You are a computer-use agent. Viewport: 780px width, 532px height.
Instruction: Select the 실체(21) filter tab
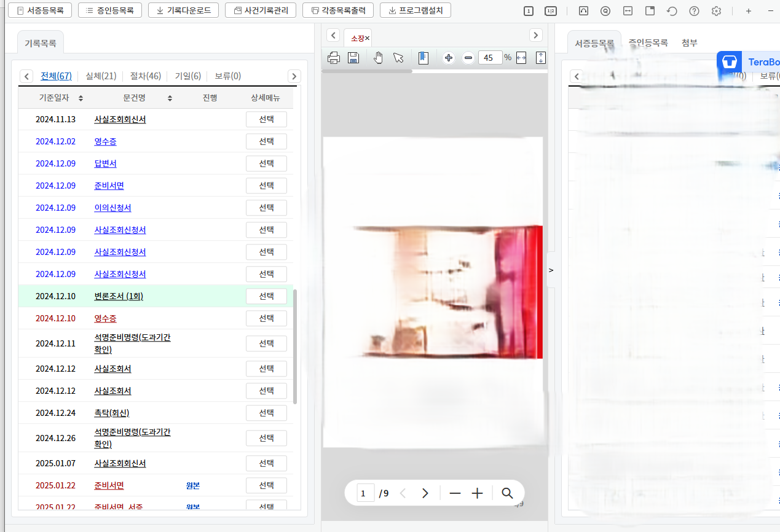click(x=101, y=76)
